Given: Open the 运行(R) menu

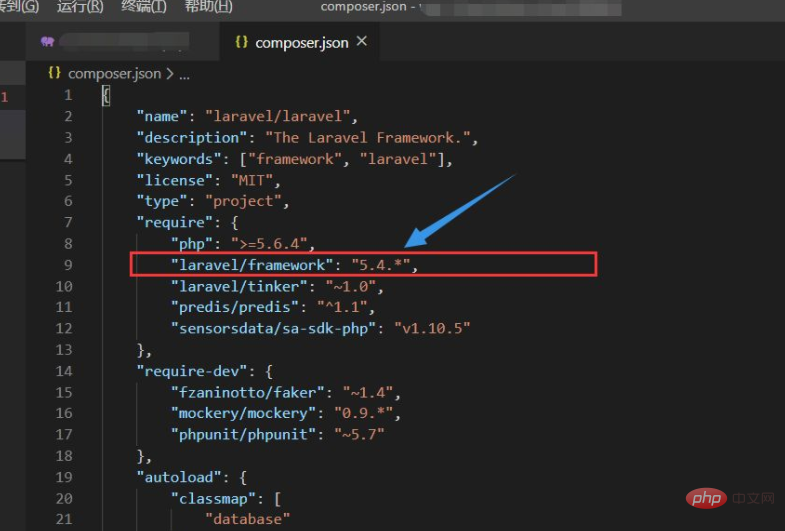Looking at the screenshot, I should pos(80,7).
